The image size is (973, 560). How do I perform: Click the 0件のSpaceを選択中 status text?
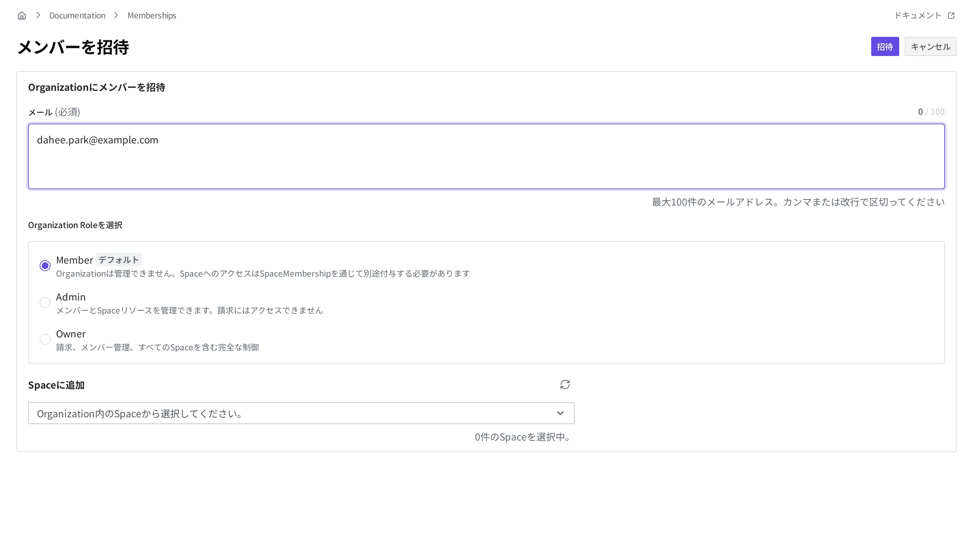[x=524, y=437]
